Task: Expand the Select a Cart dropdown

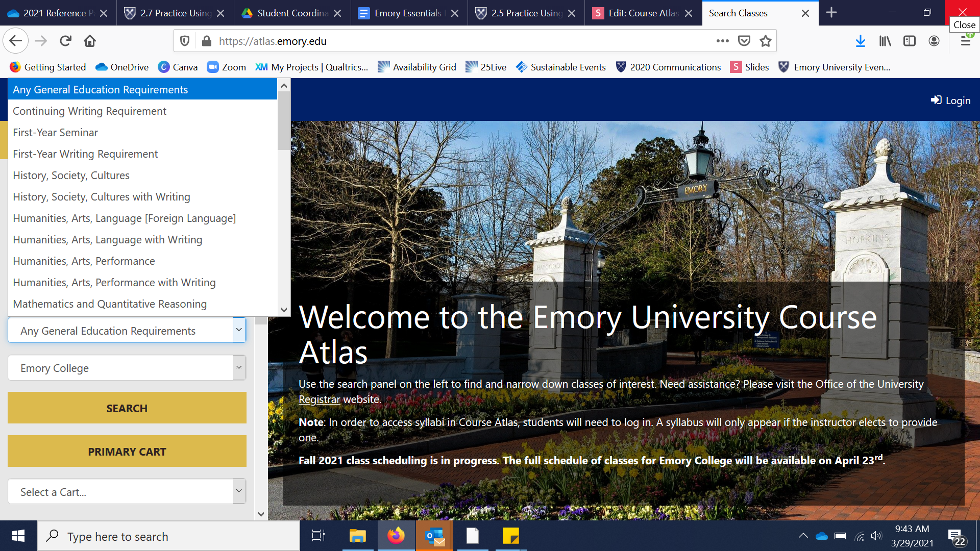Action: click(x=127, y=492)
